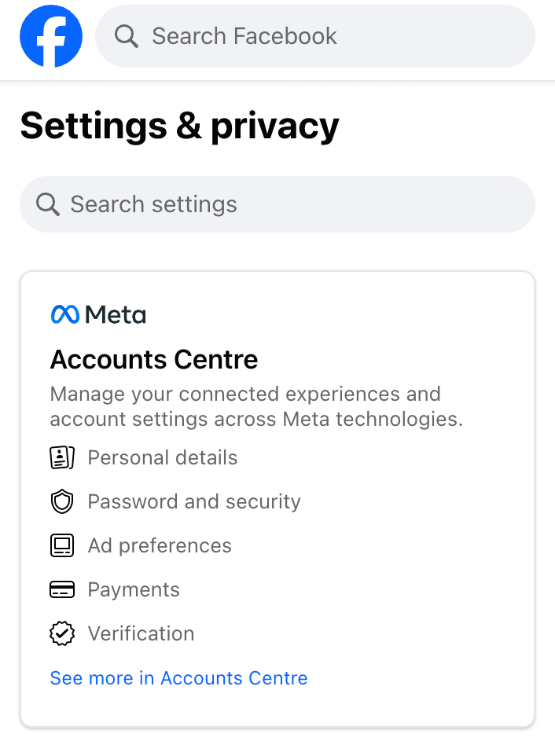
Task: Open Ad preferences settings
Action: [x=160, y=545]
